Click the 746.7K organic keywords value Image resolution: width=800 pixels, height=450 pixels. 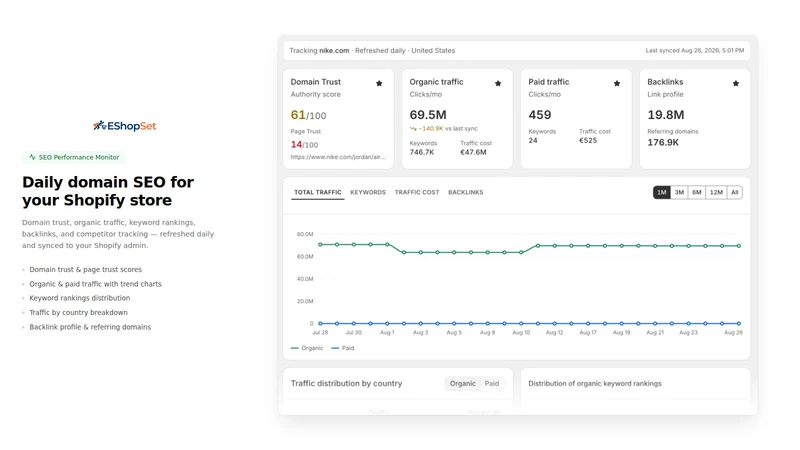(x=422, y=152)
